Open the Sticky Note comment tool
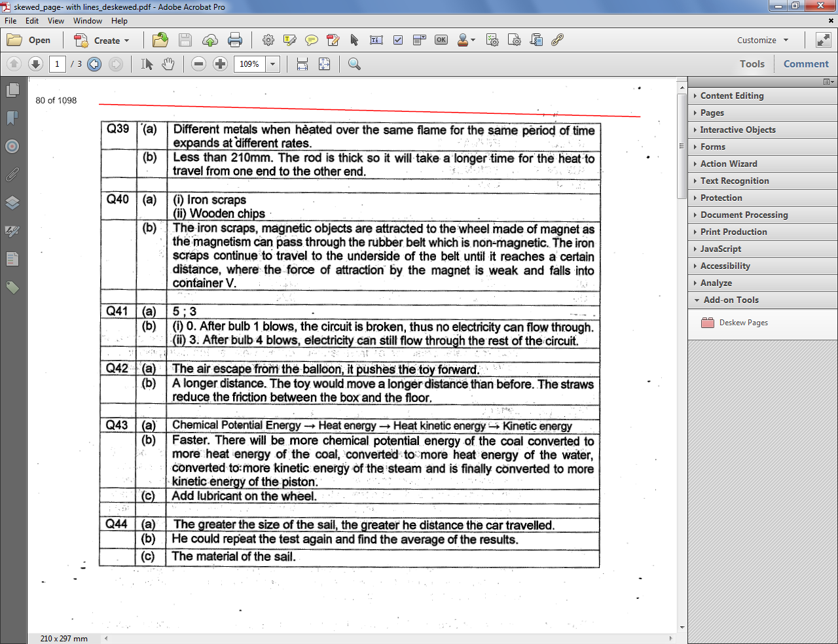The height and width of the screenshot is (644, 838). click(312, 40)
